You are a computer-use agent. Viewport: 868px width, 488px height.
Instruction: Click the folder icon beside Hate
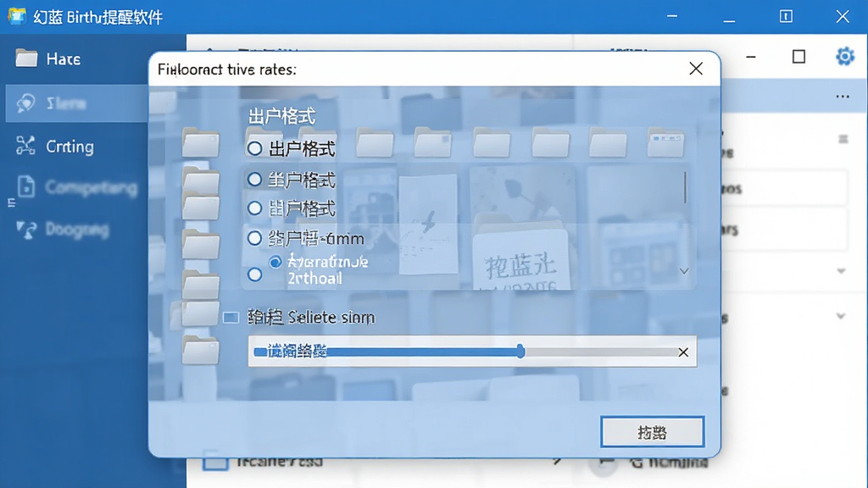(26, 58)
